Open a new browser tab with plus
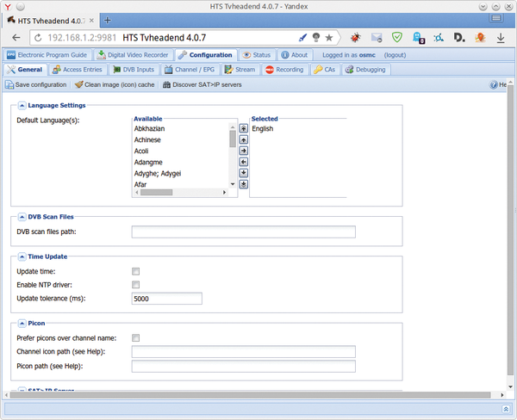Viewport: 517px width, 420px height. (107, 21)
